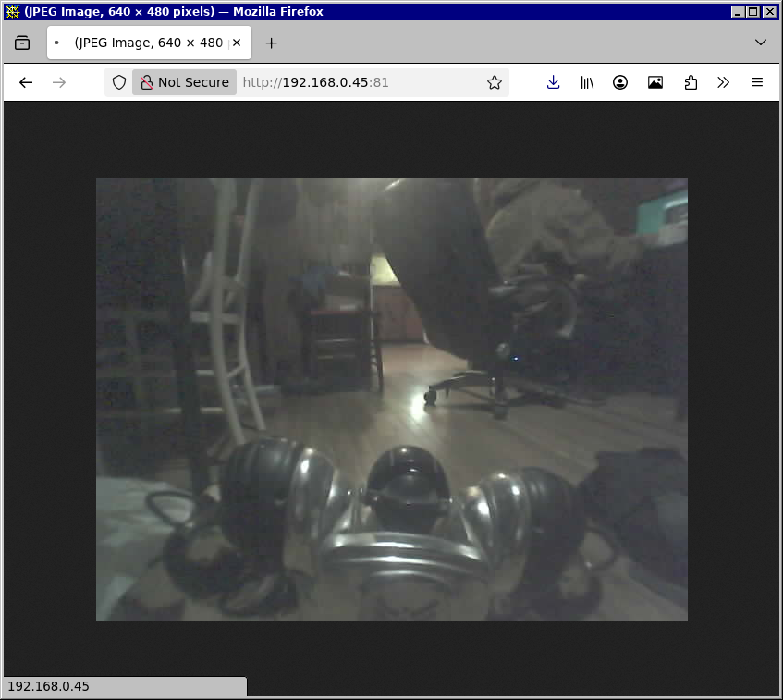Click the forward navigation arrow
Viewport: 783px width, 700px height.
(59, 82)
